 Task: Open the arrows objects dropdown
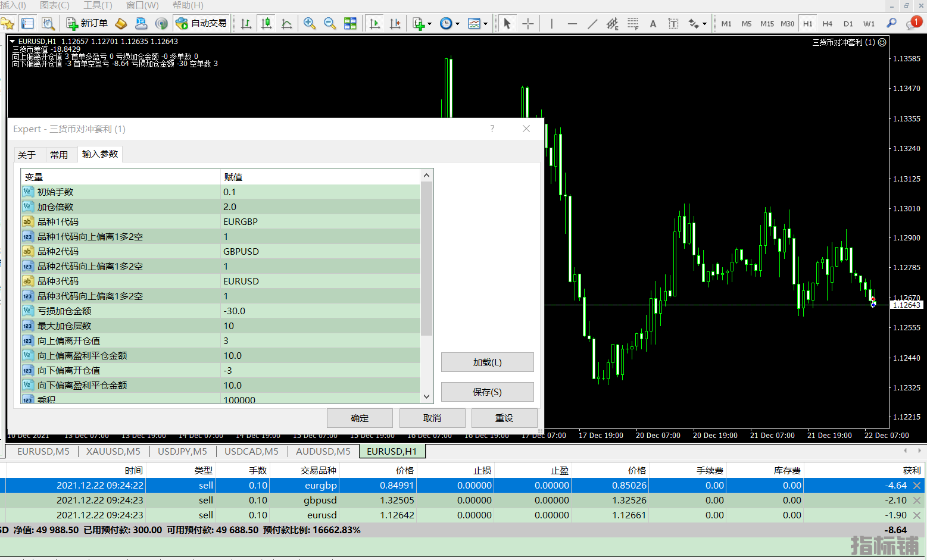697,23
